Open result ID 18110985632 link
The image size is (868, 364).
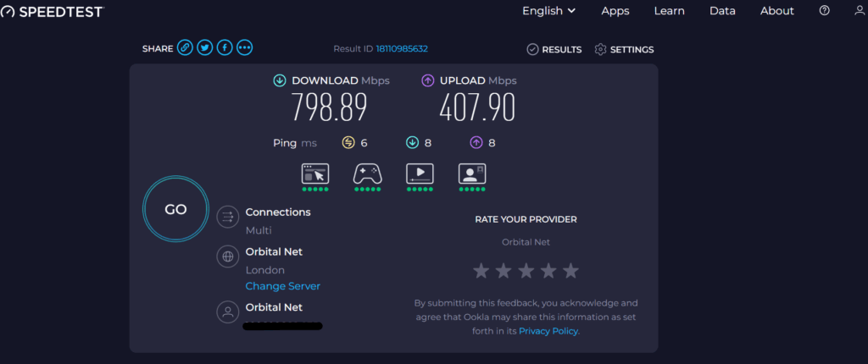tap(402, 49)
